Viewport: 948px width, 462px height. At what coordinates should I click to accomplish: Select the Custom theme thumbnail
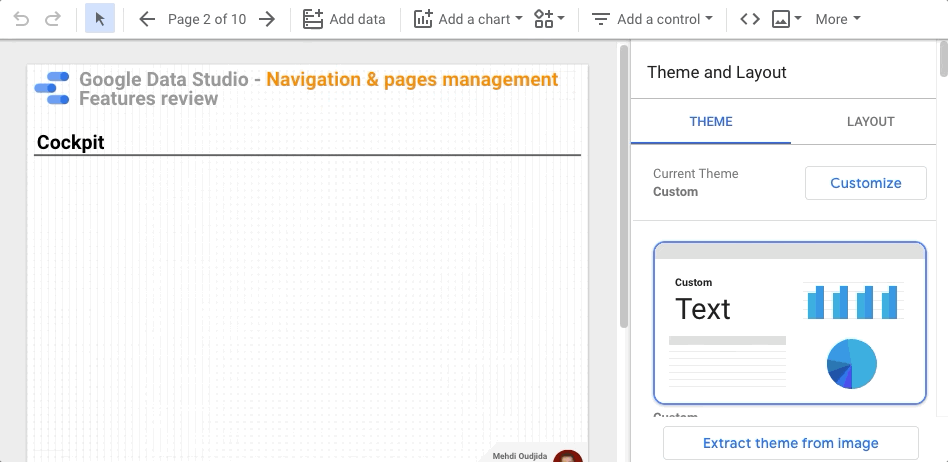coord(790,323)
